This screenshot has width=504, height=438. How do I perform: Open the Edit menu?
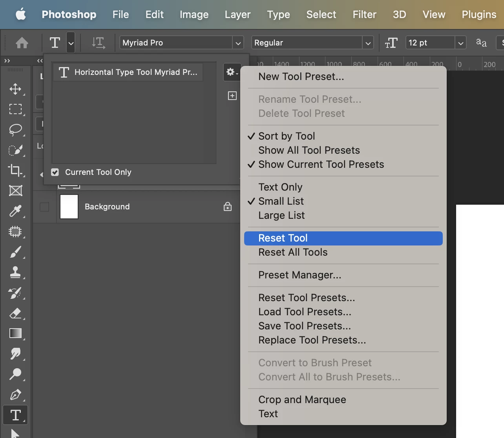click(154, 15)
